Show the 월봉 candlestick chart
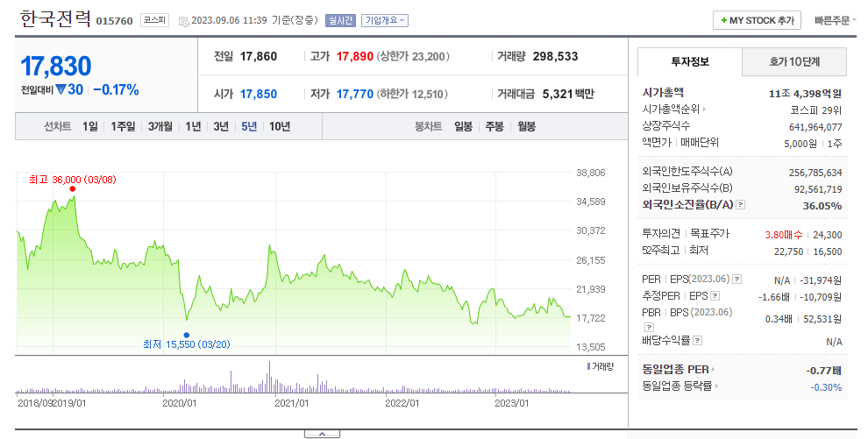868x439 pixels. point(526,126)
